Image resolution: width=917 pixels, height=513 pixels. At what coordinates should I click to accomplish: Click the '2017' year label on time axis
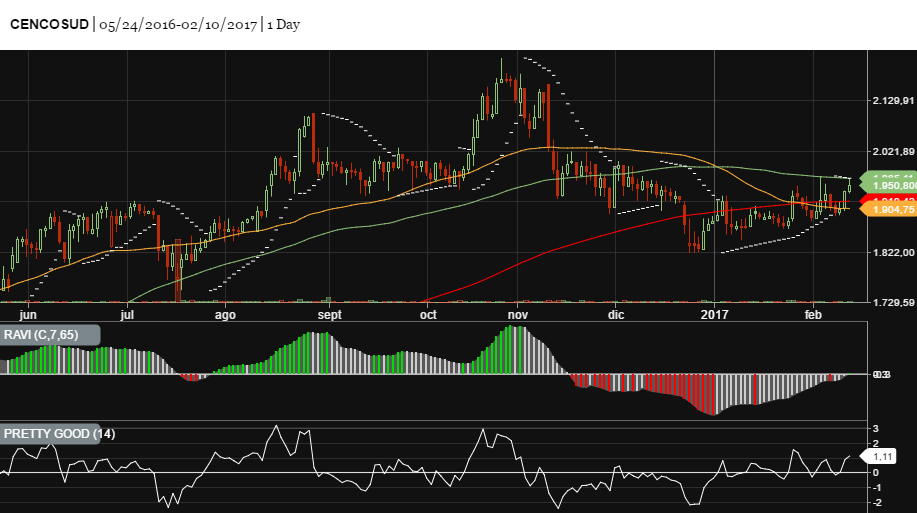click(715, 315)
